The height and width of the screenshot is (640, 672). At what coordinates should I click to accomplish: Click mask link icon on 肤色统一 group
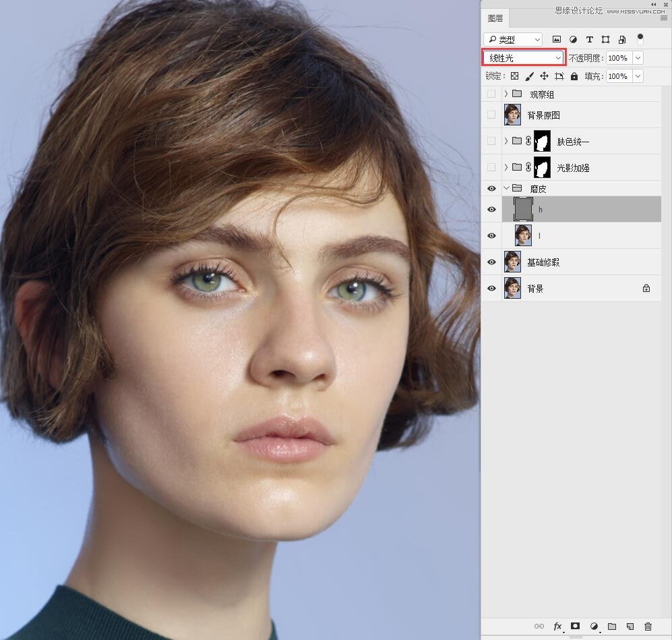(528, 140)
